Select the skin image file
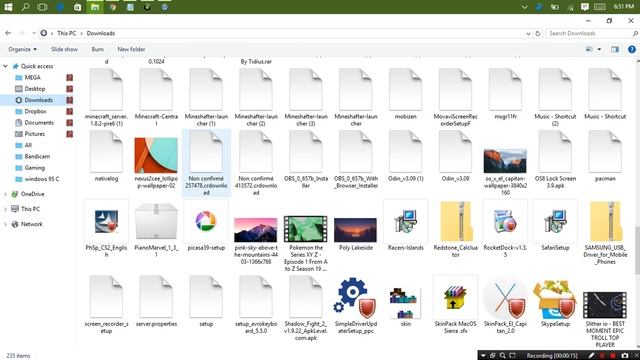 pos(405,303)
